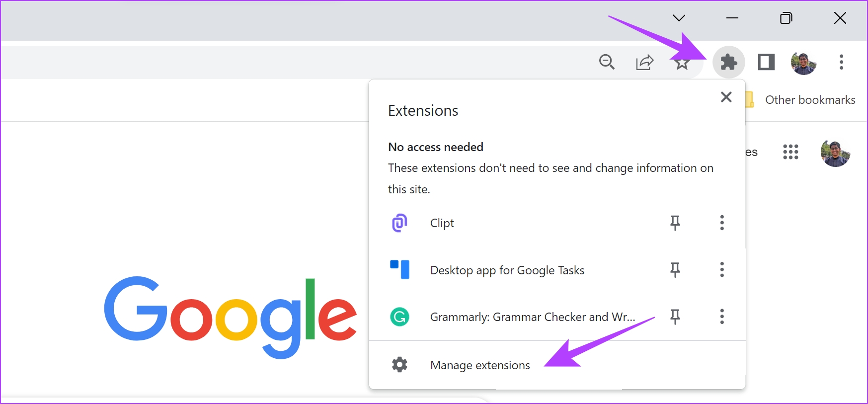Open Chrome's three-dot main menu

click(841, 63)
